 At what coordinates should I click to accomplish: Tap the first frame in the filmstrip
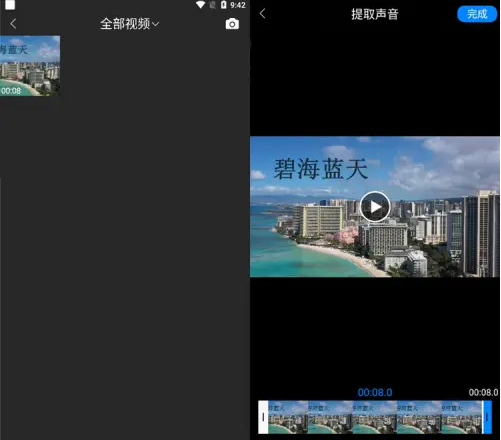[x=288, y=417]
